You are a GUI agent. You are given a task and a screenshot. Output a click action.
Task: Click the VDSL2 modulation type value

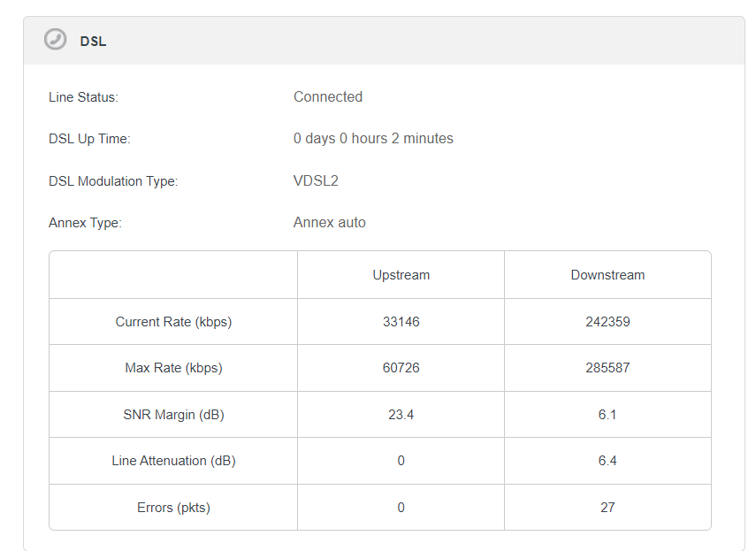tap(316, 180)
